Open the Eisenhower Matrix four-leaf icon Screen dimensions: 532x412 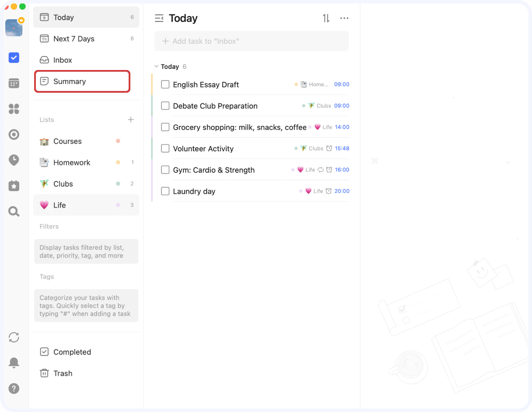(x=14, y=109)
